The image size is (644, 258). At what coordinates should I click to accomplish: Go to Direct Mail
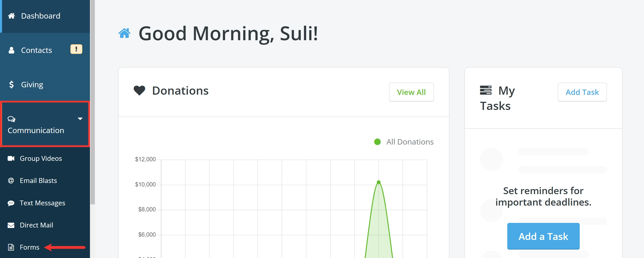[x=45, y=225]
